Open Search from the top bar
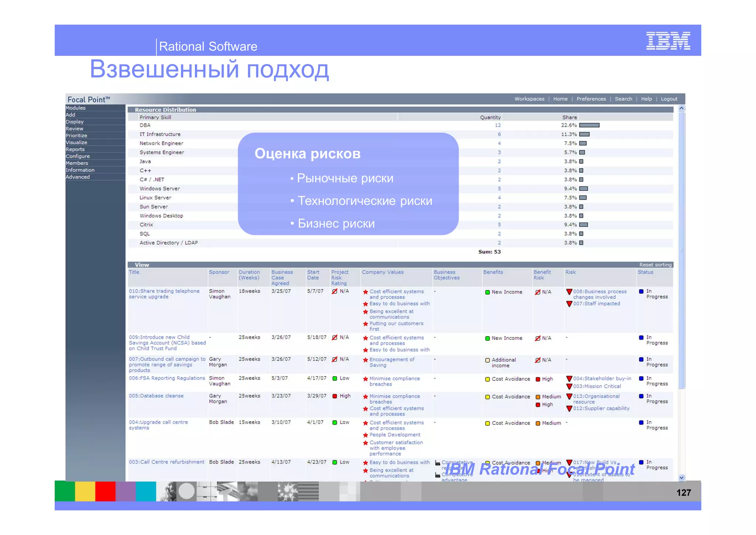The image size is (756, 535). point(623,99)
